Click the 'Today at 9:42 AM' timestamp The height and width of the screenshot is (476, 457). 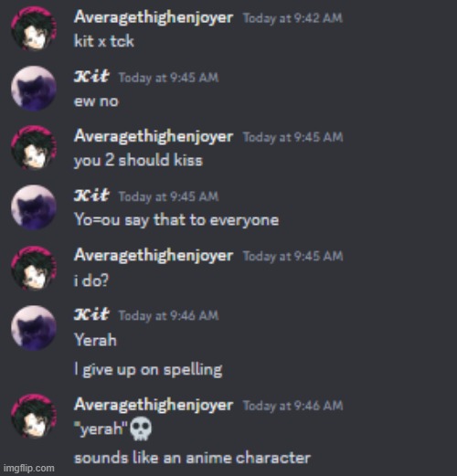pyautogui.click(x=292, y=18)
